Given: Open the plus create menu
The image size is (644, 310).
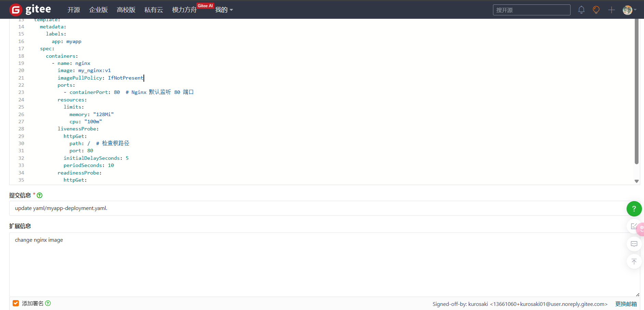Looking at the screenshot, I should pos(612,10).
